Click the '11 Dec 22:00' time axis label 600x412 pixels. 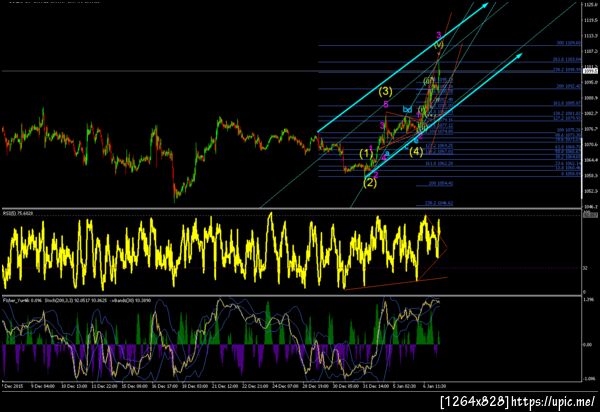point(104,386)
